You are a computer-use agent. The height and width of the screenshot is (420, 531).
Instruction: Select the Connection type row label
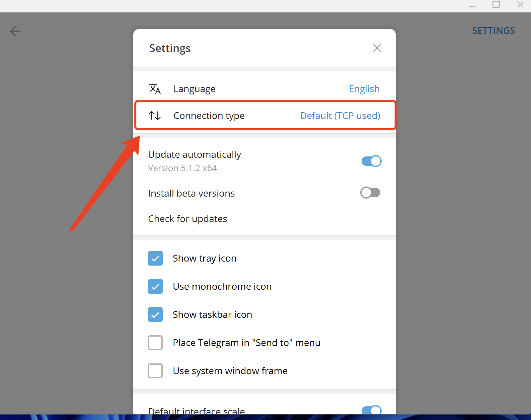click(x=209, y=116)
